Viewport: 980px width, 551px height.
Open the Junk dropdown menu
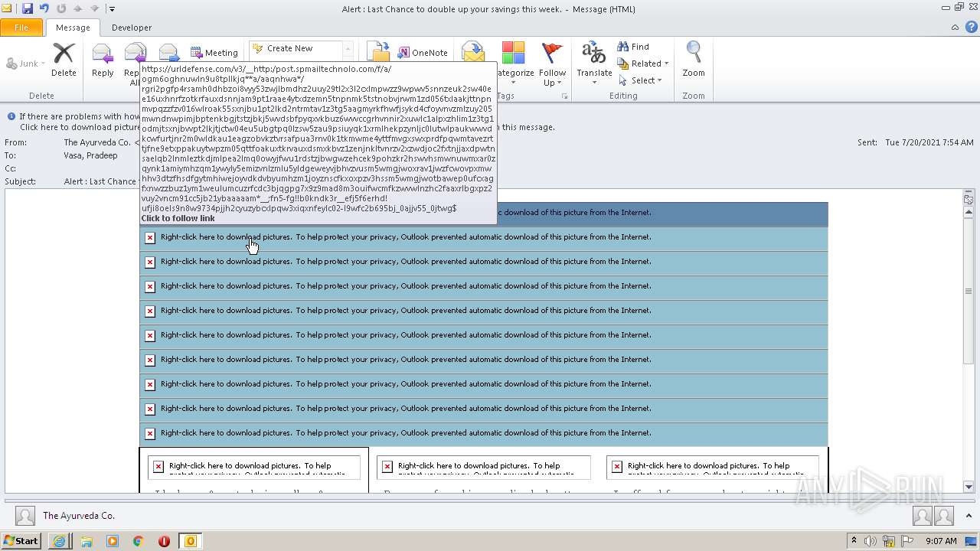point(26,64)
